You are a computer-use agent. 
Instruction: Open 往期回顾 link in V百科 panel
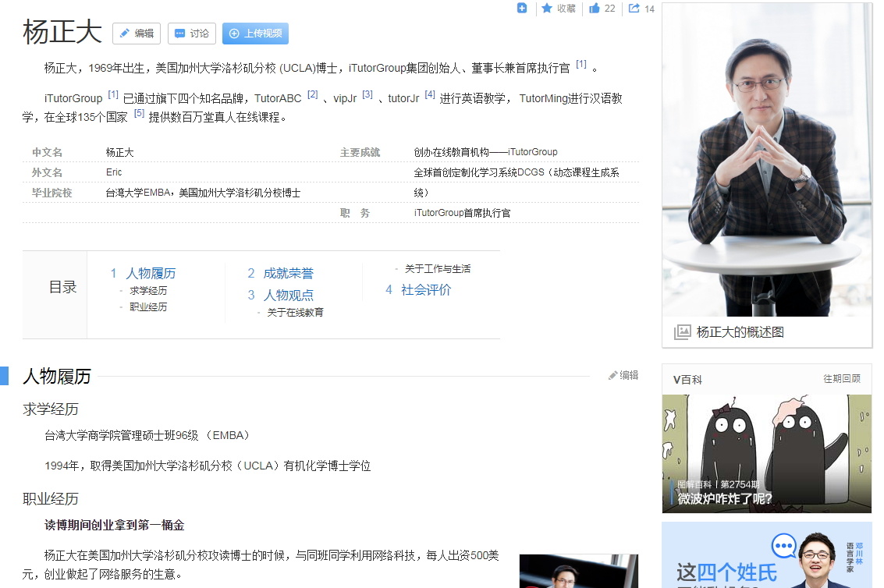pos(842,378)
